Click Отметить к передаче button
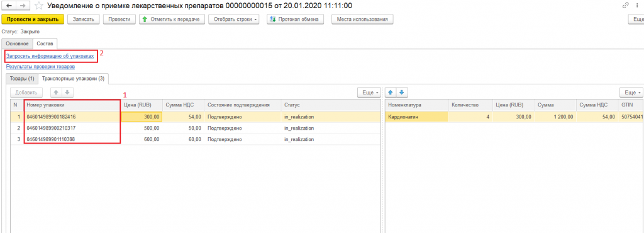644x233 pixels. coord(172,20)
